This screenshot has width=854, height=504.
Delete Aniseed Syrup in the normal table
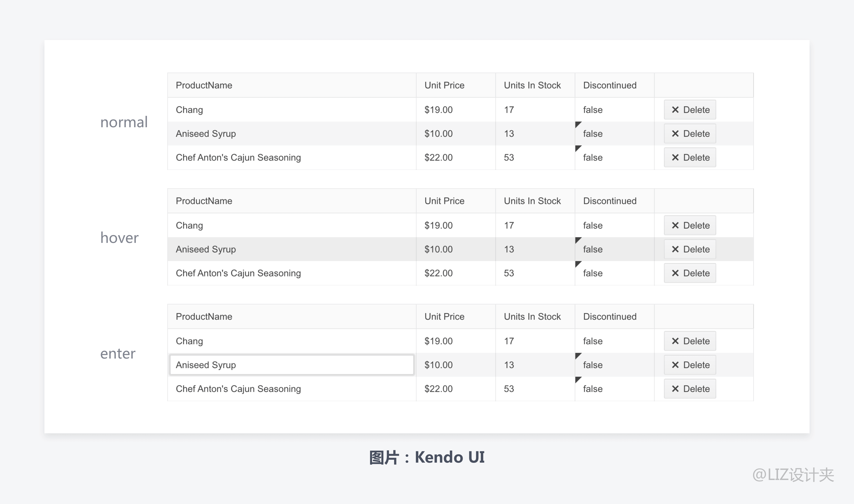[690, 134]
